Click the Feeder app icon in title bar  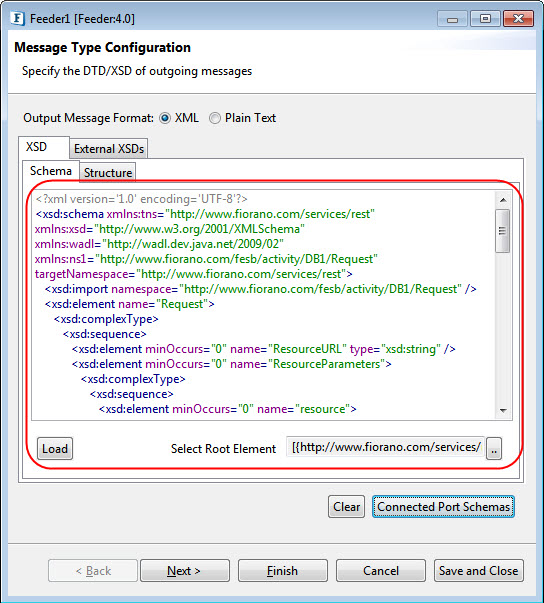[17, 18]
